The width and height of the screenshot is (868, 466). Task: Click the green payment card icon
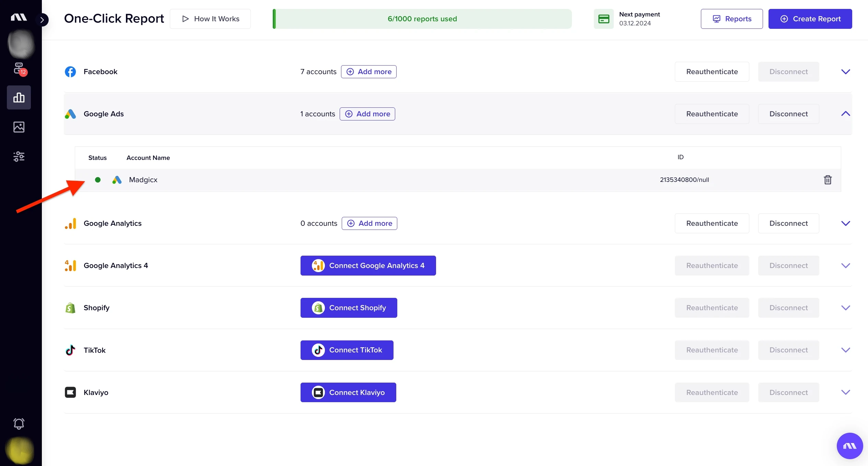pyautogui.click(x=604, y=19)
